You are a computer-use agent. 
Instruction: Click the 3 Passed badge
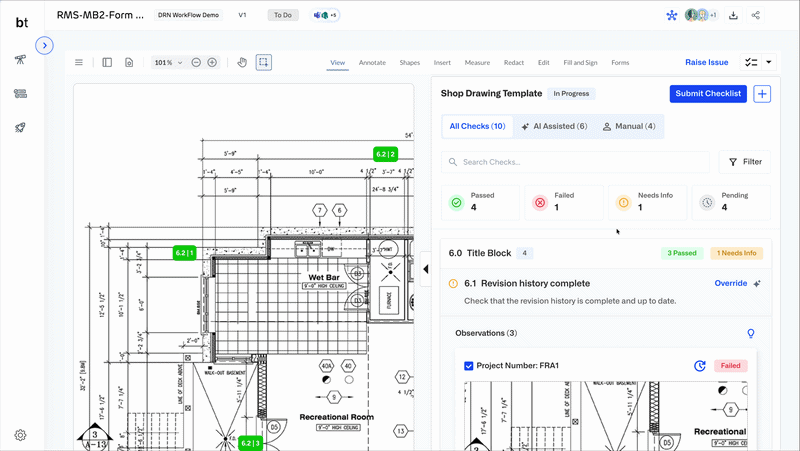[x=682, y=253]
